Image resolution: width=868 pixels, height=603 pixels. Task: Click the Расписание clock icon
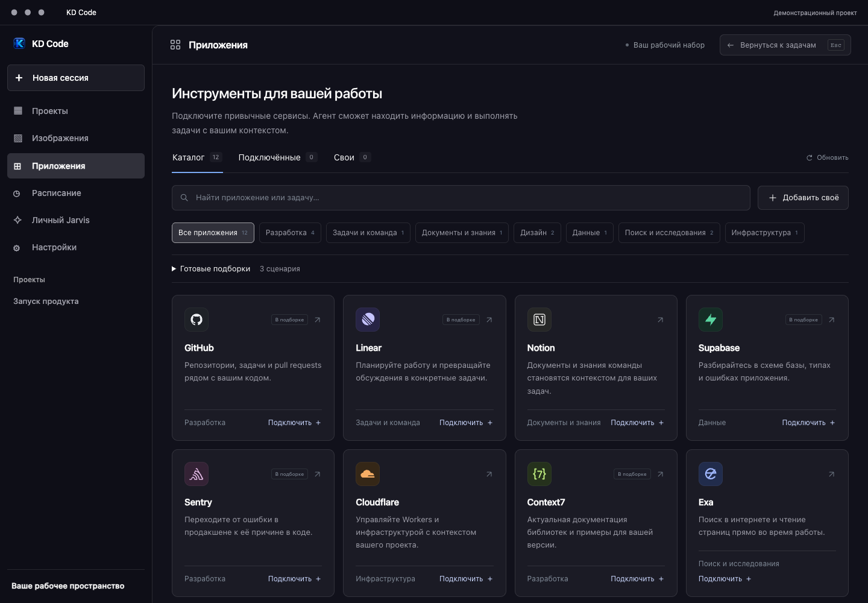click(17, 194)
